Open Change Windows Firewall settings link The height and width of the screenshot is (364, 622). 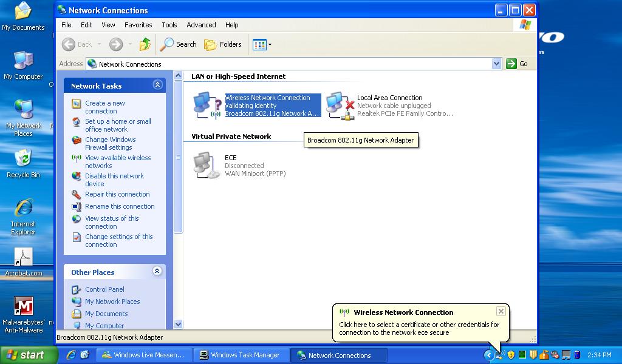111,143
